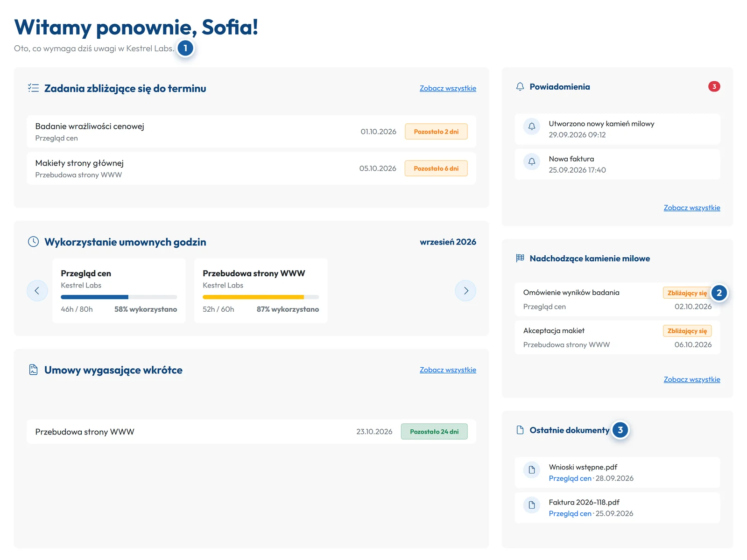Click bell icon of Utworzono nowy kamień milowy
747x560 pixels.
532,126
